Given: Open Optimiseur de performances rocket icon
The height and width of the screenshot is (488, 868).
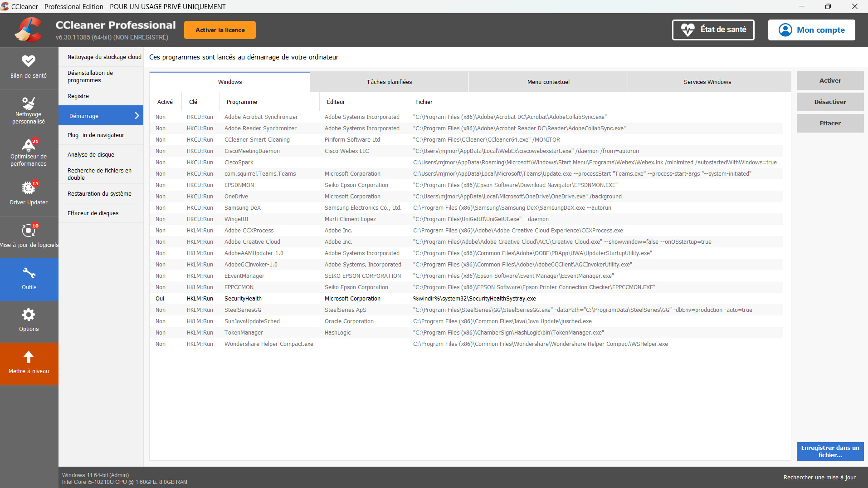Looking at the screenshot, I should (x=29, y=145).
